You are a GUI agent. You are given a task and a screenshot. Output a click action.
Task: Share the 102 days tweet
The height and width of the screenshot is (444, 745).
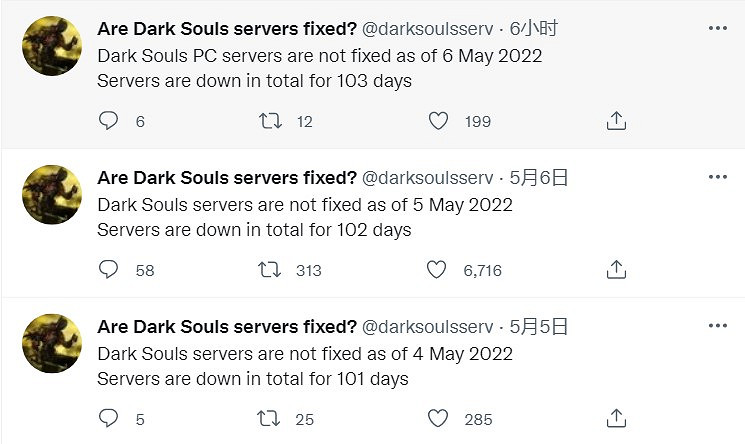617,270
